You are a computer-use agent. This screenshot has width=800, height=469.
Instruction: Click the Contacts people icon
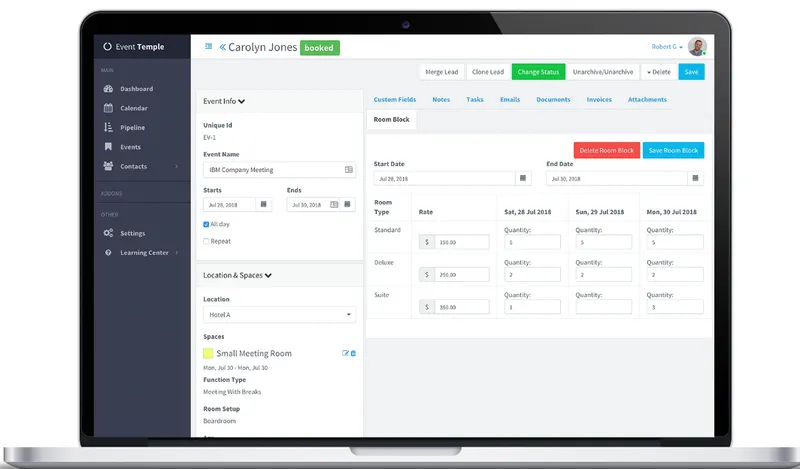[108, 166]
